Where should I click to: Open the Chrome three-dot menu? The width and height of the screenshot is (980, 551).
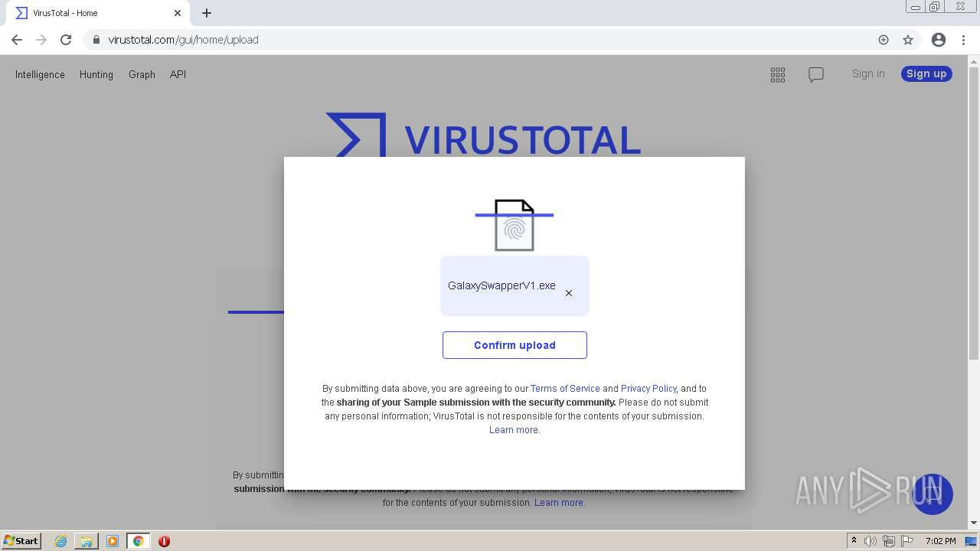click(x=964, y=40)
